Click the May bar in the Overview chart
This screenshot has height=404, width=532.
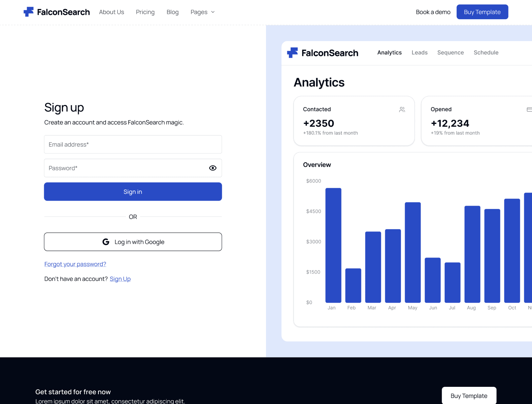click(x=413, y=252)
